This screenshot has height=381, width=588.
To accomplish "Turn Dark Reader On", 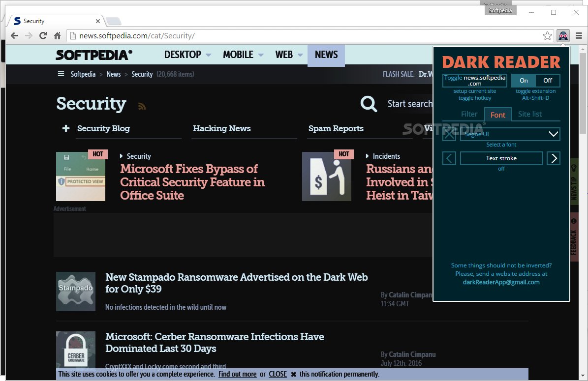I will point(524,80).
